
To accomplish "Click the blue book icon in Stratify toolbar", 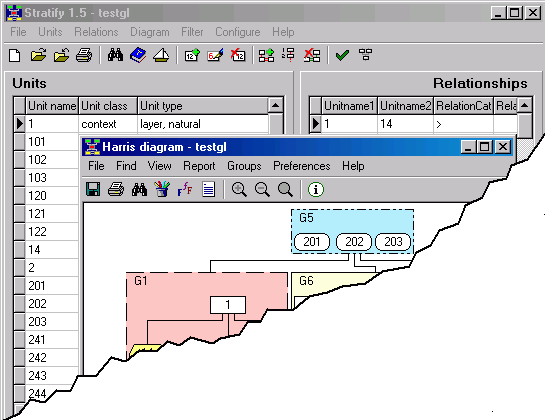I will (x=138, y=55).
